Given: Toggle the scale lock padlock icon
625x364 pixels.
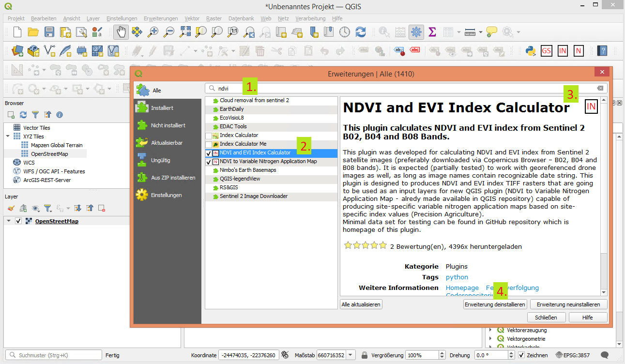Looking at the screenshot, I should [x=364, y=355].
